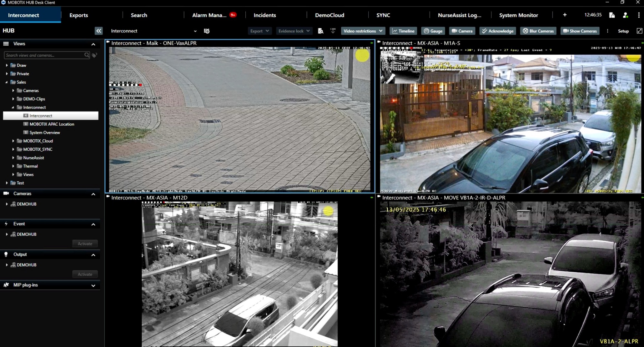This screenshot has height=347, width=644.
Task: Add a new tab with plus icon
Action: tap(565, 15)
